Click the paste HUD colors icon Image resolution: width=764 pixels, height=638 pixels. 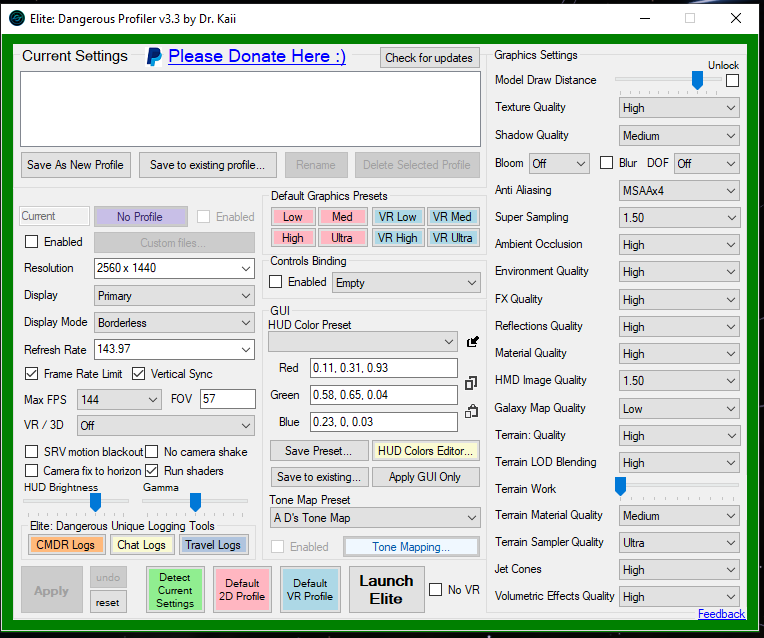tap(471, 411)
